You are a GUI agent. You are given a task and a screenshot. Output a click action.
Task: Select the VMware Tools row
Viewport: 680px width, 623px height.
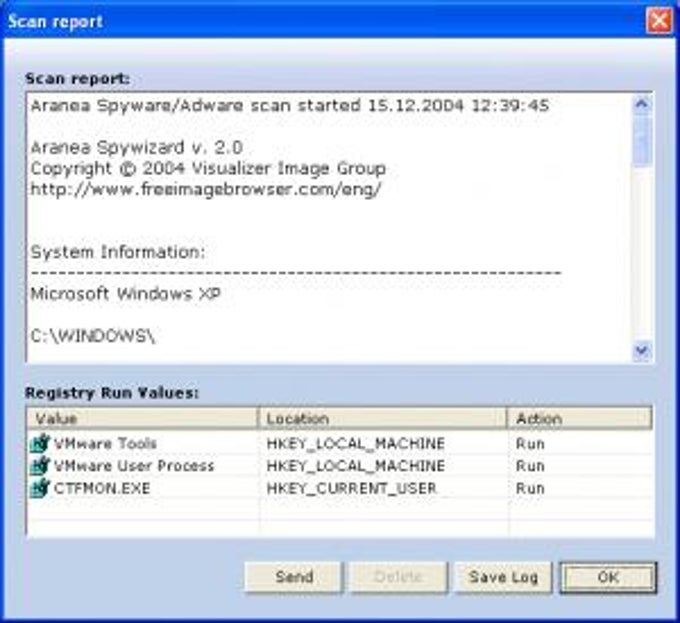pyautogui.click(x=340, y=444)
